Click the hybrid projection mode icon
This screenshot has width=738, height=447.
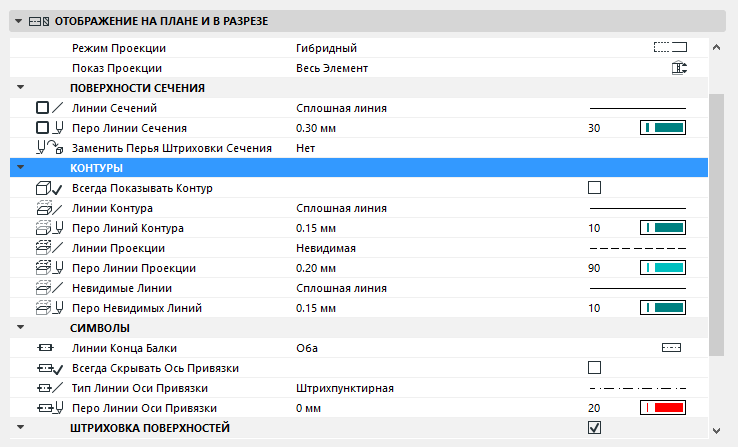coord(670,47)
